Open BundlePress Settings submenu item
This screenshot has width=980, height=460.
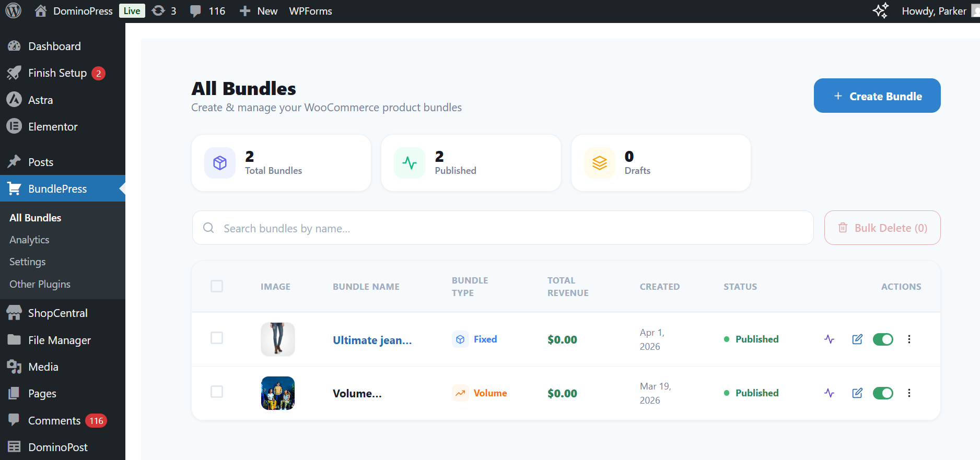pyautogui.click(x=28, y=262)
